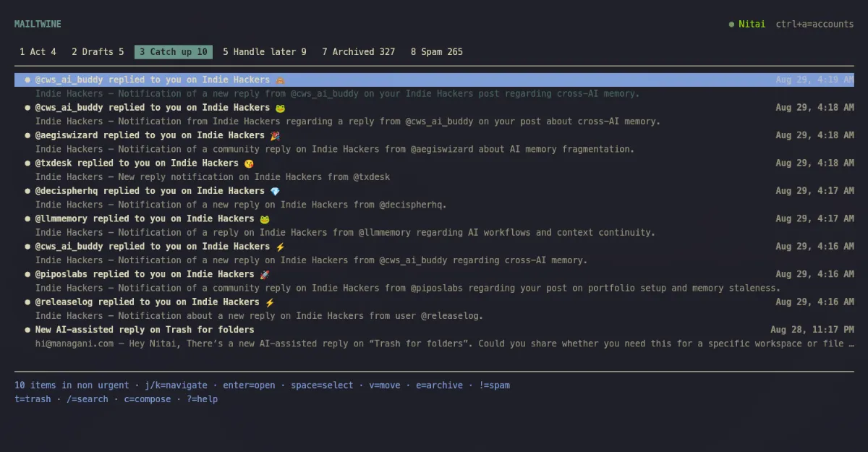Click the unread dot on the @decispherhq row

tap(27, 191)
